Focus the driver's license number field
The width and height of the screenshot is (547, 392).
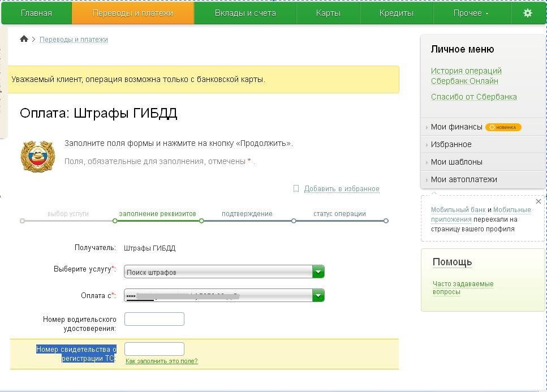154,319
